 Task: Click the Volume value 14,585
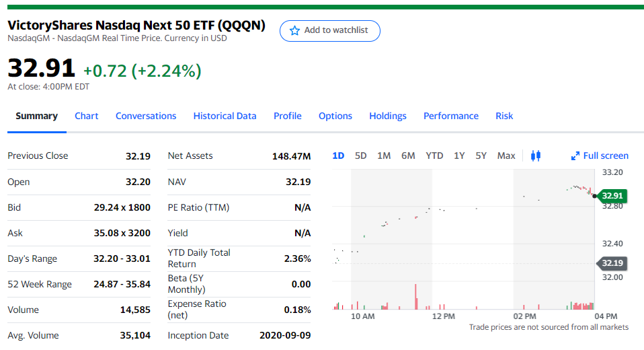click(x=135, y=310)
